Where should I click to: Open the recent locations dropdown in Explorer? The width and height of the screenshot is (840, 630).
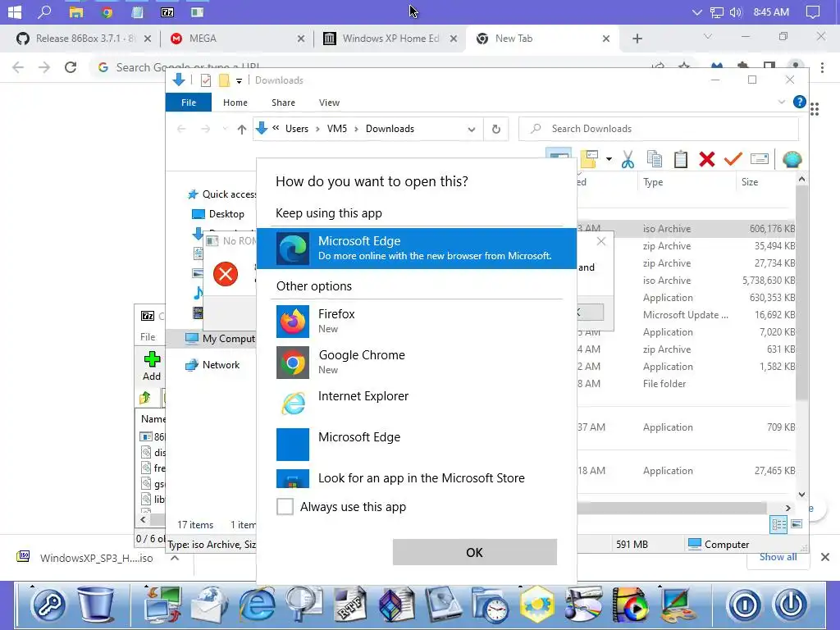coord(225,129)
